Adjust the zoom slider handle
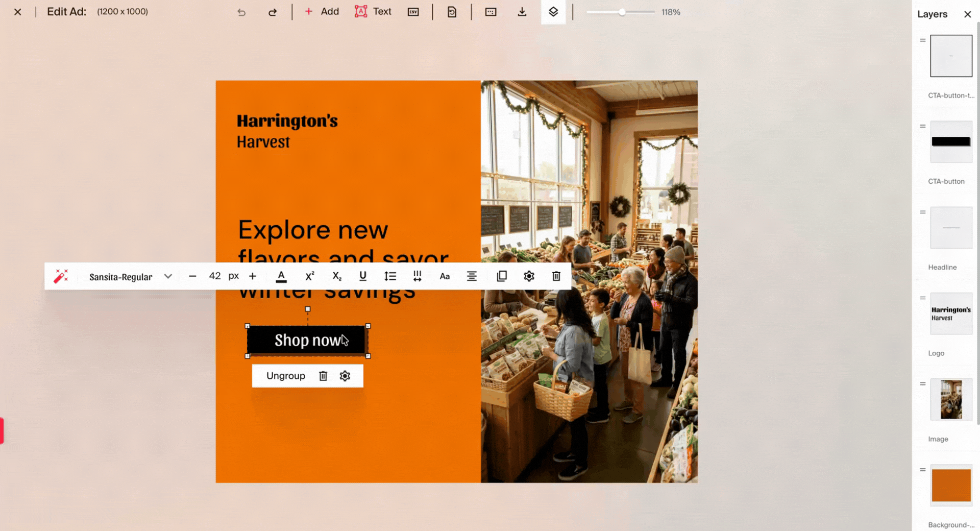Screen dimensions: 980x531 coord(622,12)
